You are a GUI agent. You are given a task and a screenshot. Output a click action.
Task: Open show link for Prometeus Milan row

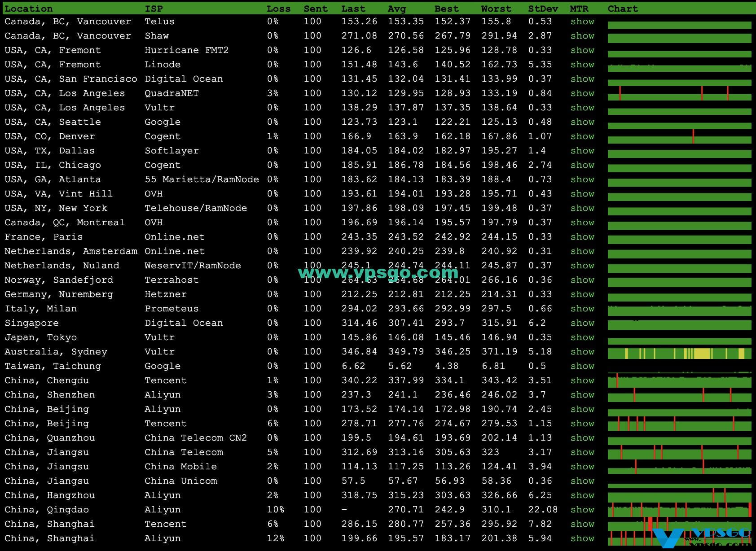pyautogui.click(x=582, y=309)
